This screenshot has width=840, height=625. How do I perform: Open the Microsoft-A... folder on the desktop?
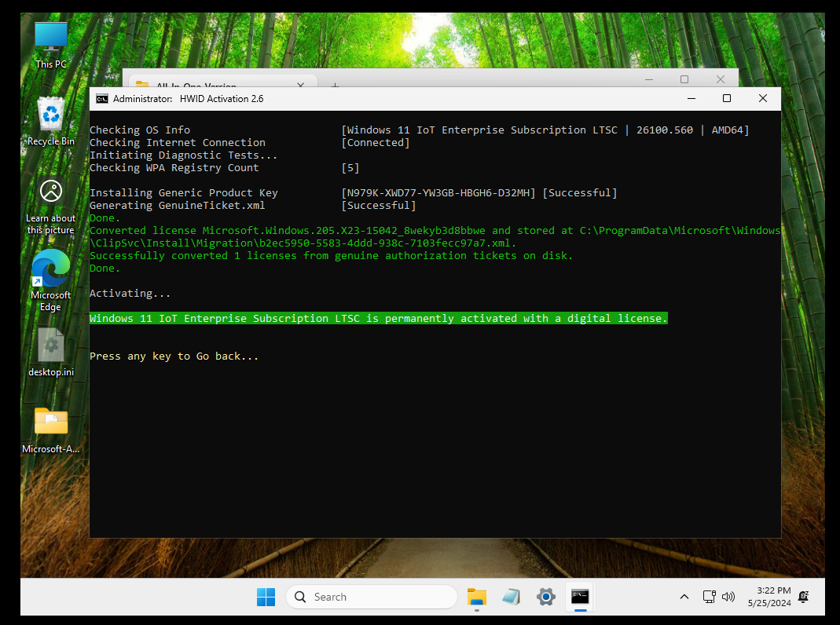click(x=51, y=430)
